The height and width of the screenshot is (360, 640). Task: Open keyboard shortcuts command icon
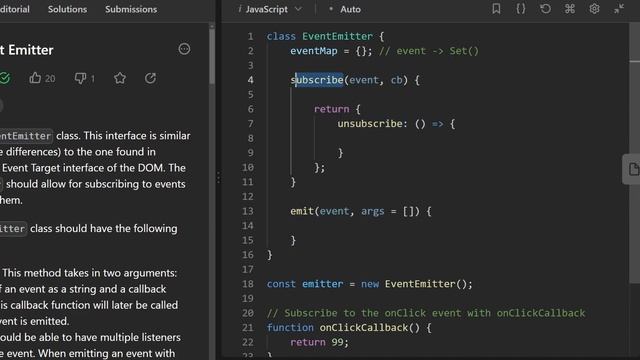pyautogui.click(x=570, y=9)
